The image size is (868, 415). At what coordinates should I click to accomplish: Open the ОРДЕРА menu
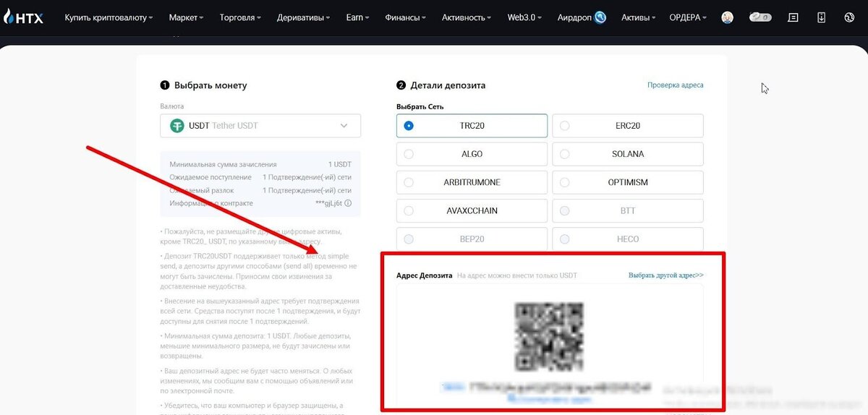pos(688,17)
